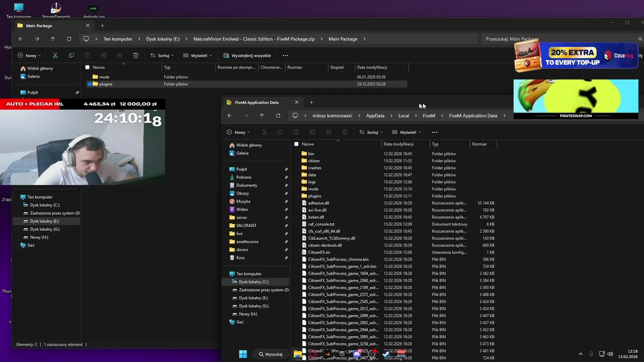Image resolution: width=644 pixels, height=362 pixels.
Task: Go back in Main Package window
Action: [21, 39]
